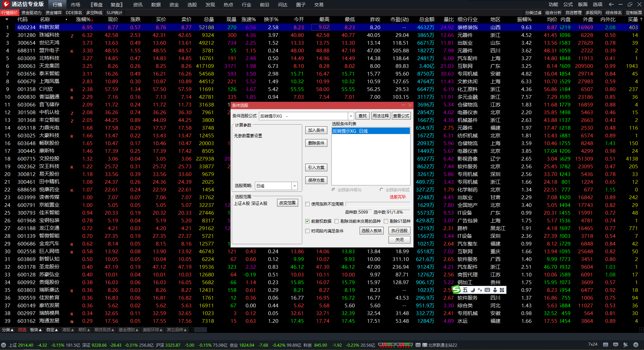644x350 pixels.
Task: Open the 选股周期 日线 dropdown
Action: pos(294,186)
